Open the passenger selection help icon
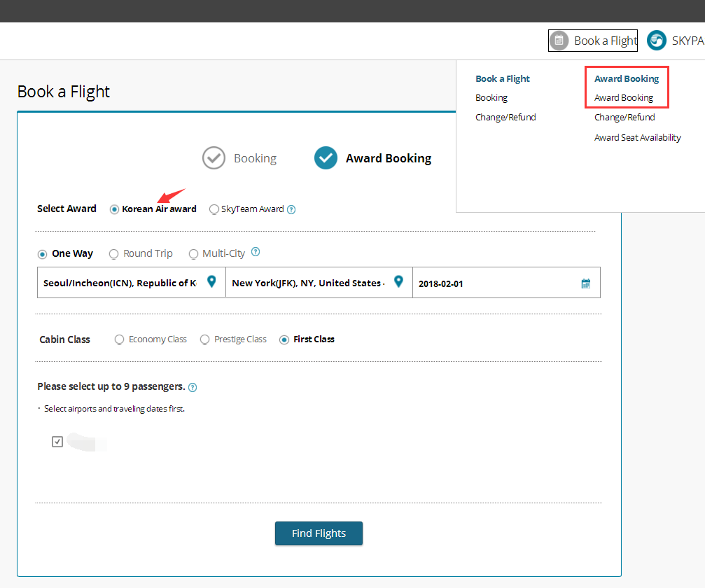This screenshot has width=705, height=588. click(193, 388)
